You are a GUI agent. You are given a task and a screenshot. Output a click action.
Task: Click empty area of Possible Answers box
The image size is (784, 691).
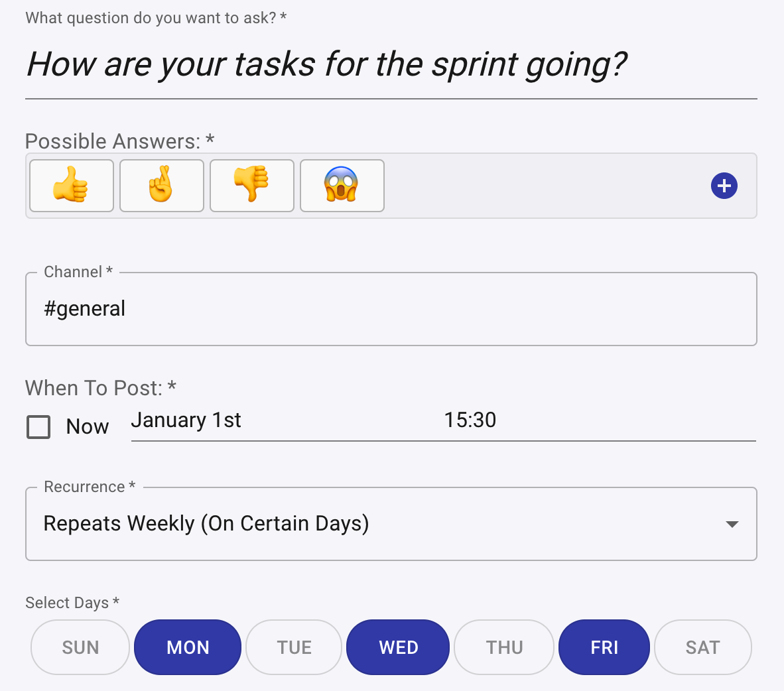pos(545,186)
